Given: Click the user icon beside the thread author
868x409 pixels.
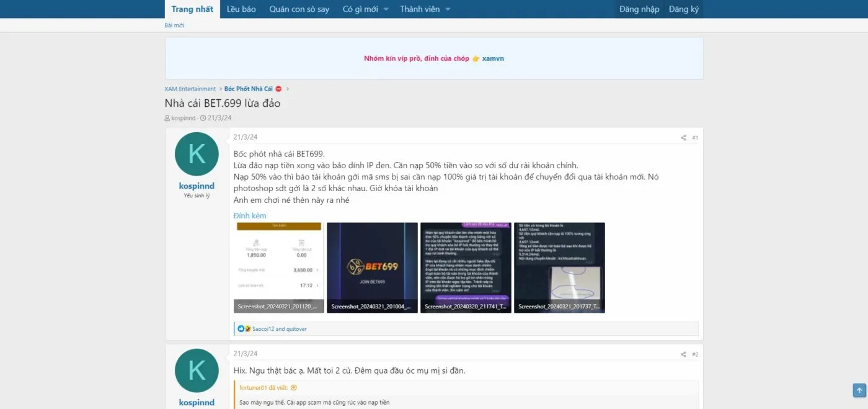Looking at the screenshot, I should [x=167, y=118].
